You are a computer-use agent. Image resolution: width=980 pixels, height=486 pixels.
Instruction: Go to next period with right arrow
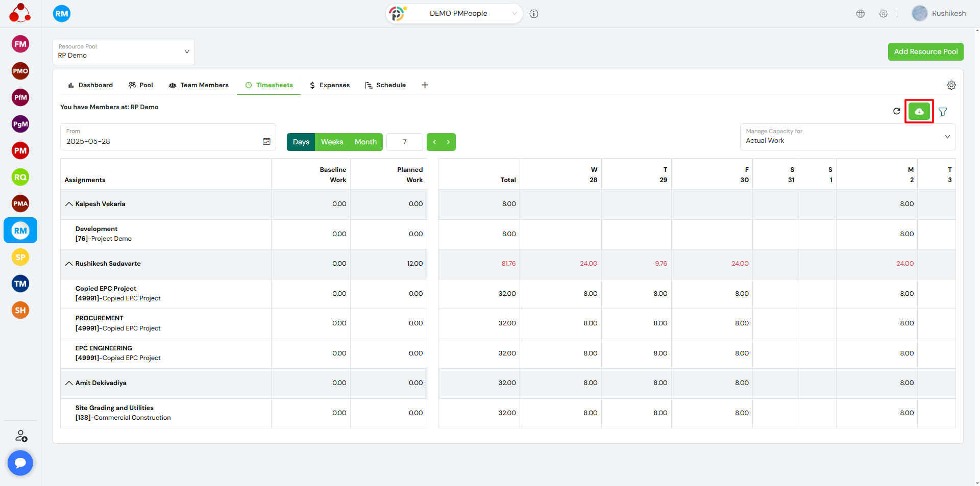point(448,142)
